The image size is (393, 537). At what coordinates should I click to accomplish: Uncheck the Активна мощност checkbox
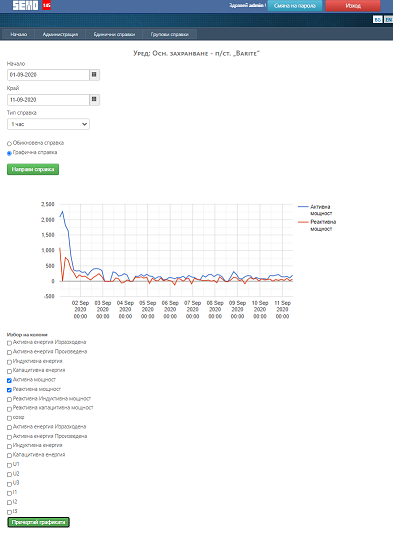9,380
